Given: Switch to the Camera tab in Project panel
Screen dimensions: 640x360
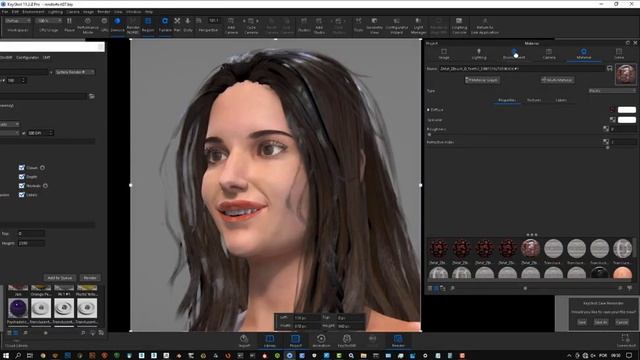Looking at the screenshot, I should (x=549, y=54).
